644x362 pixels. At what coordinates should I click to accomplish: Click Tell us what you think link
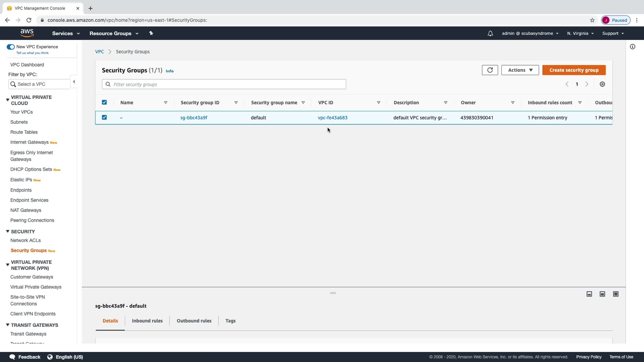[32, 53]
